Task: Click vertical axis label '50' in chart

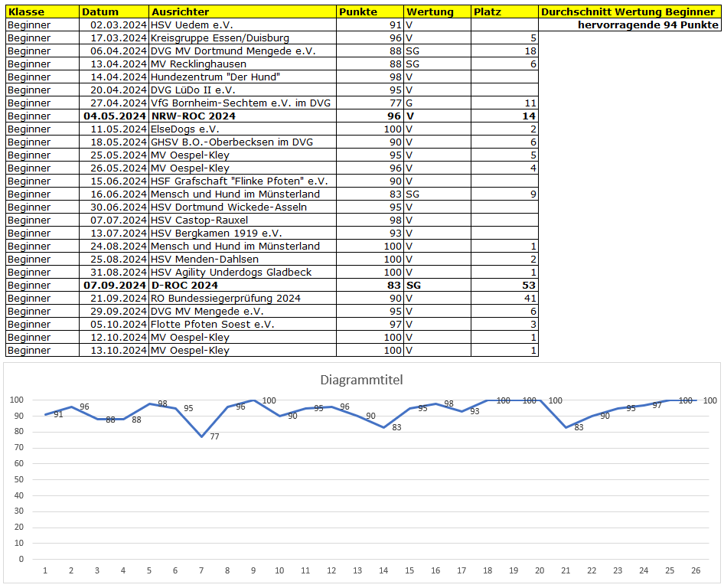Action: tap(19, 479)
